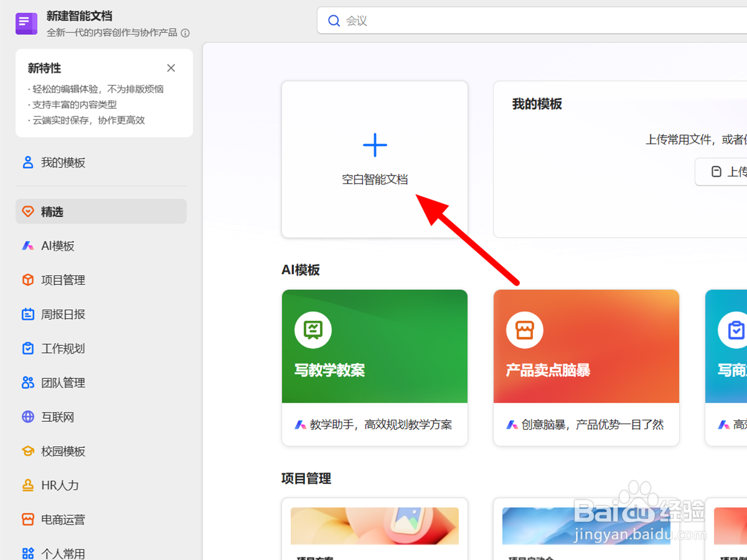Open second 项目管理 template with blue image

click(586, 526)
